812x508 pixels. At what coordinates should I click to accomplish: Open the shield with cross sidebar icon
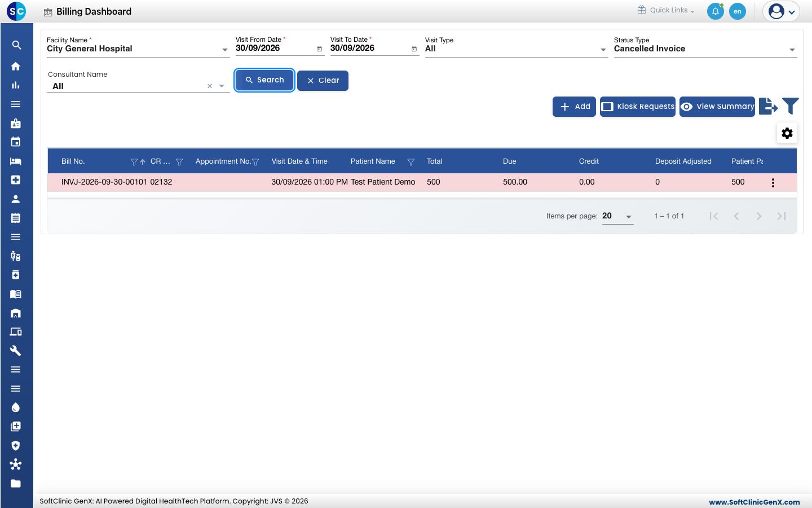16,445
